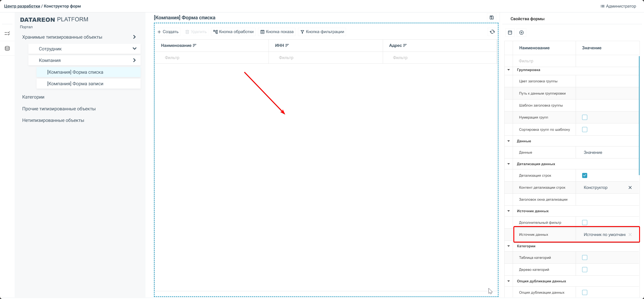Expand the Сотрудник tree chevron
The width and height of the screenshot is (644, 299).
click(x=135, y=49)
